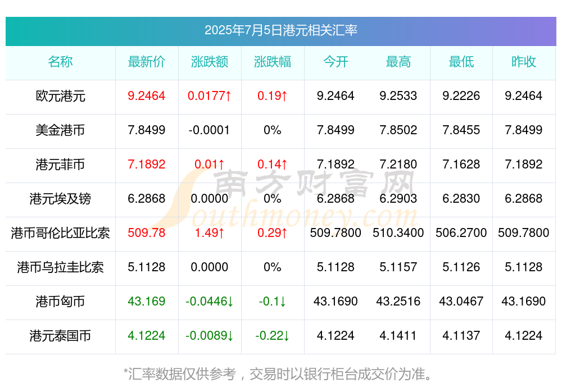This screenshot has width=562, height=392.
Task: Click change amount 0.0177↑
Action: tap(209, 95)
